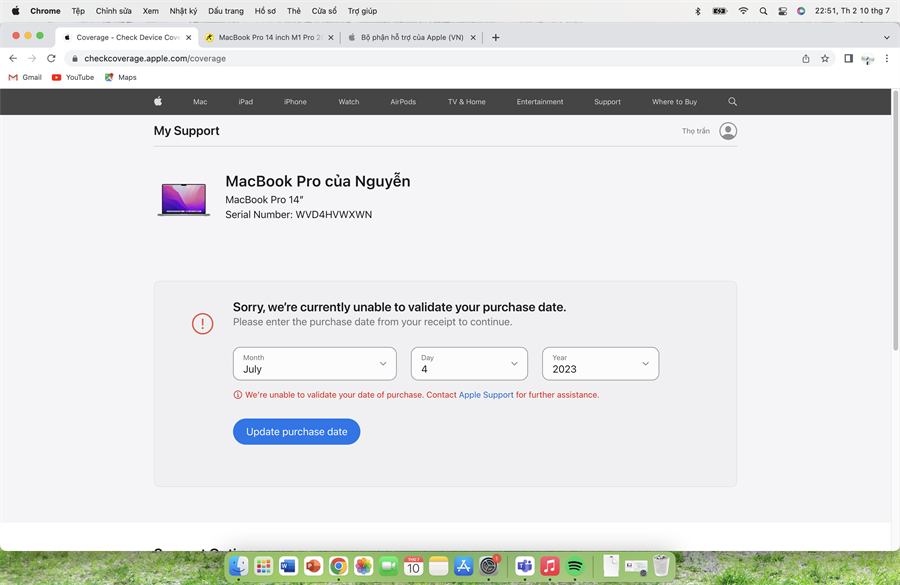This screenshot has height=585, width=900.
Task: Open Music app in the dock
Action: pyautogui.click(x=550, y=566)
